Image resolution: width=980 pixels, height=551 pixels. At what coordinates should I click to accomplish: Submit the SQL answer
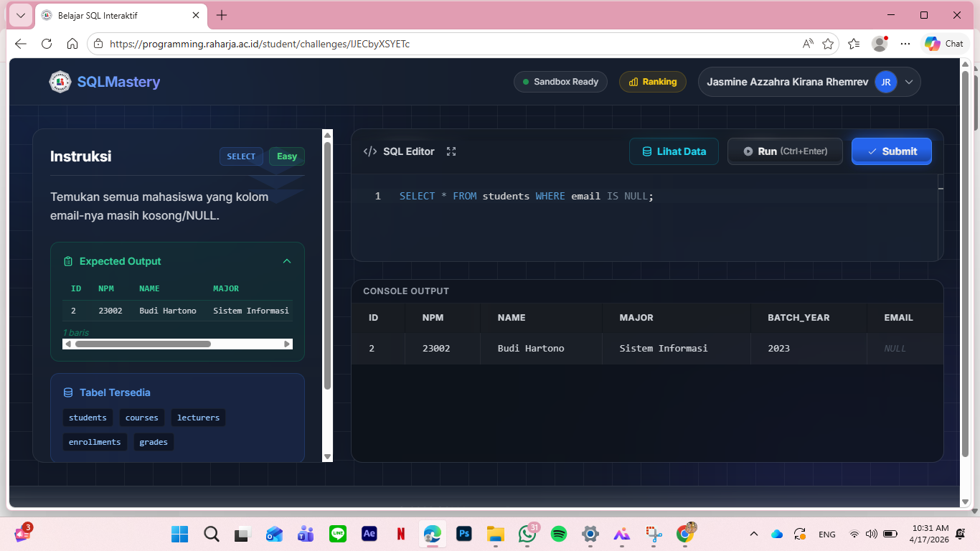coord(892,151)
